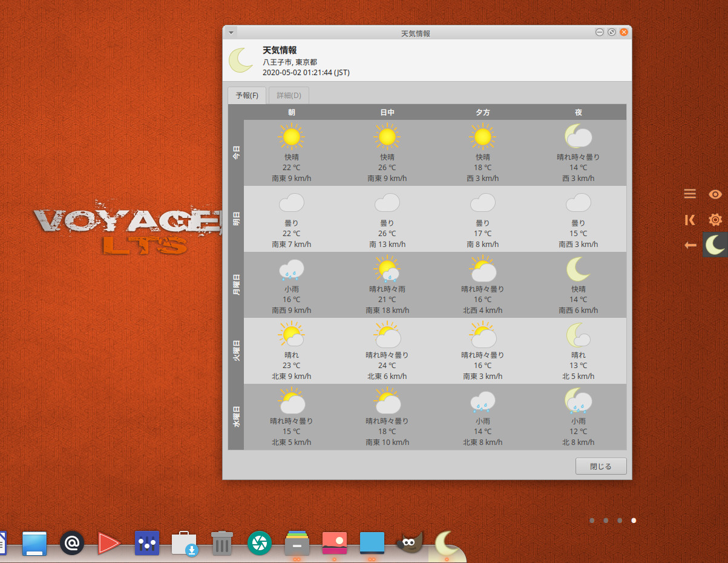Click tomorrow's daytime 26 ℃ cloud icon
This screenshot has height=563, width=728.
[387, 202]
